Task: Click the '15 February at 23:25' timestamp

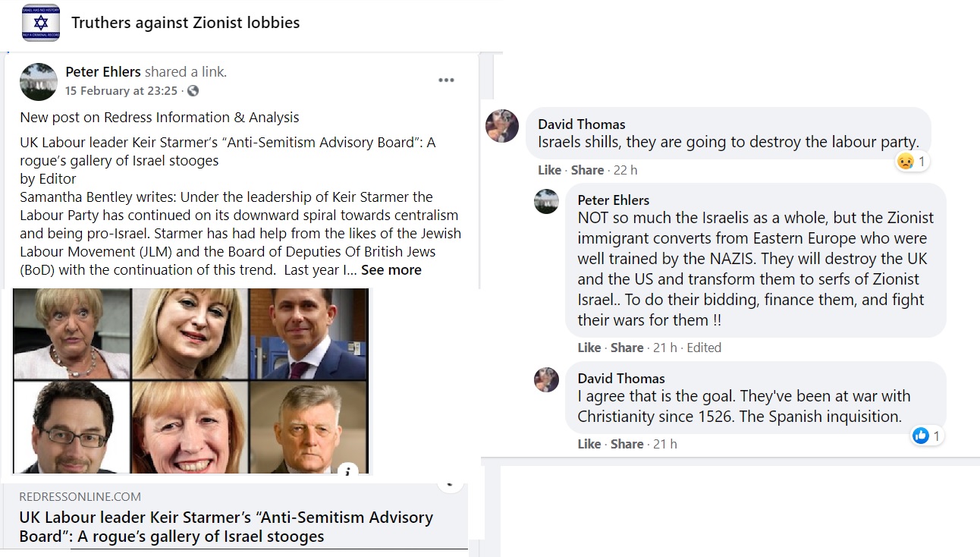Action: click(x=121, y=91)
